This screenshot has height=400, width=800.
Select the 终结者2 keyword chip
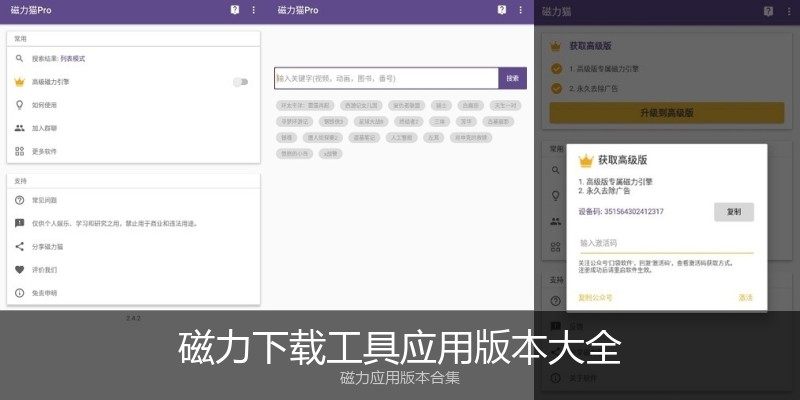click(409, 121)
